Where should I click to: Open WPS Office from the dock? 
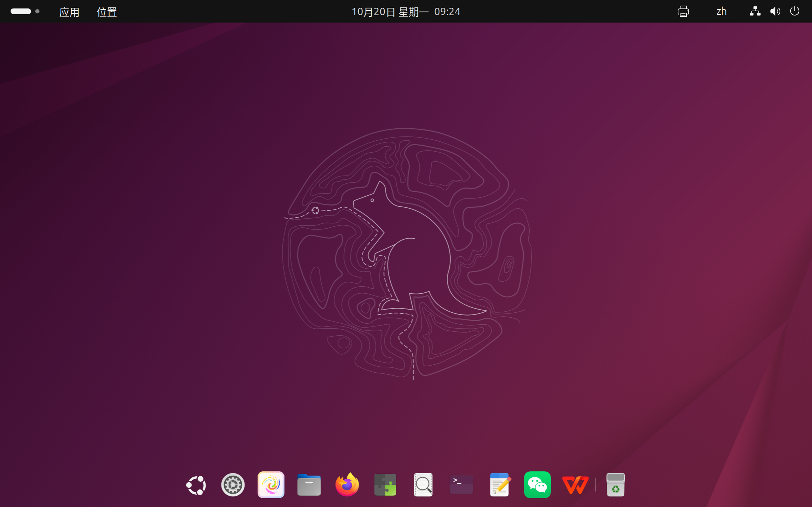575,485
